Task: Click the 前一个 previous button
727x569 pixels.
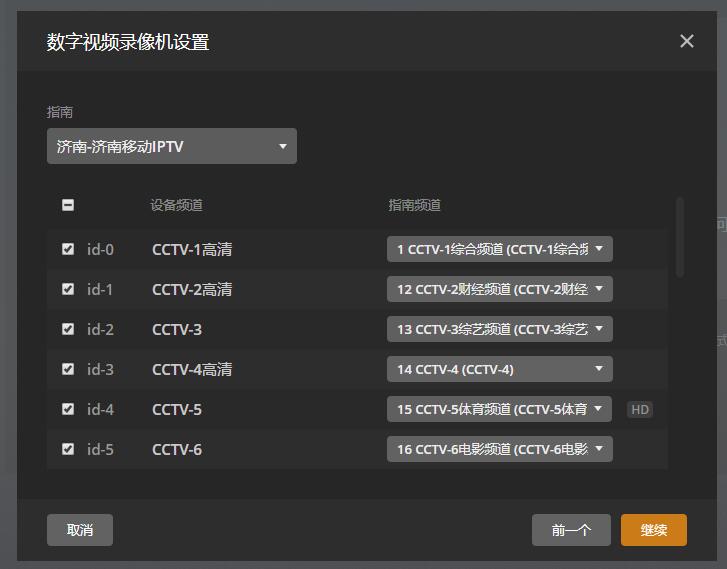Action: click(571, 530)
